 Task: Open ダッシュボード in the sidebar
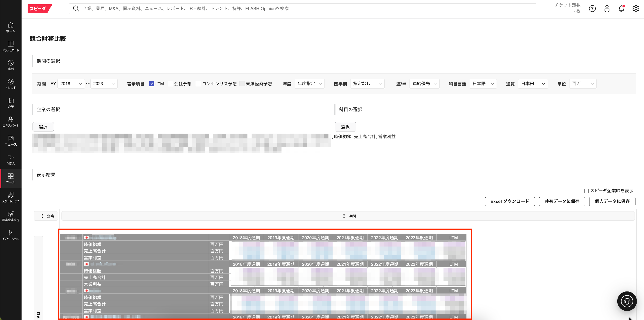point(11,46)
